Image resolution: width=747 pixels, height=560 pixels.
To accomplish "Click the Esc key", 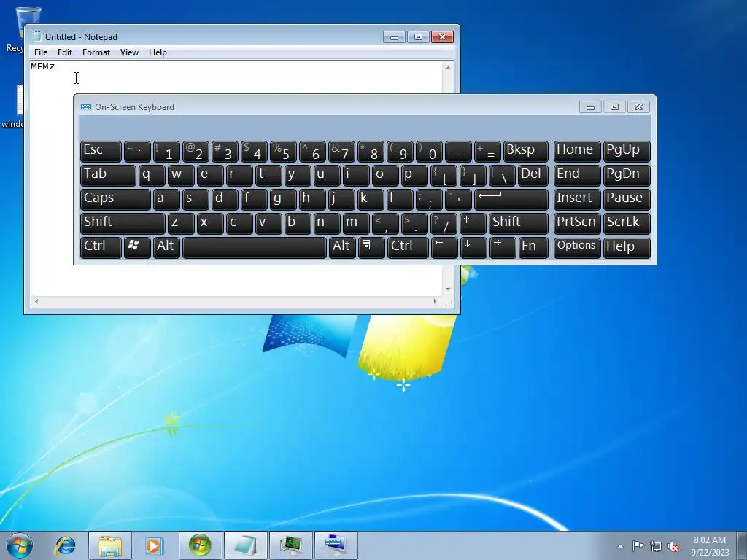I will [x=101, y=151].
